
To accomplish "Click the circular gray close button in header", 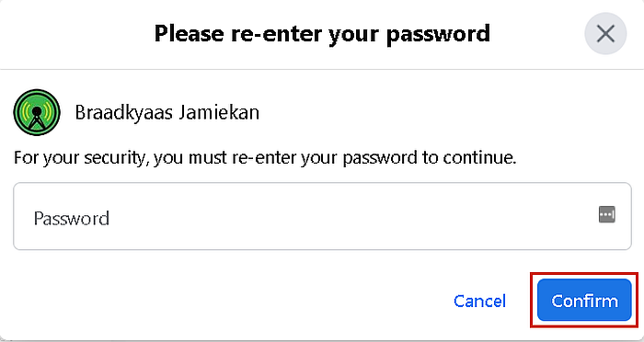I will [605, 33].
